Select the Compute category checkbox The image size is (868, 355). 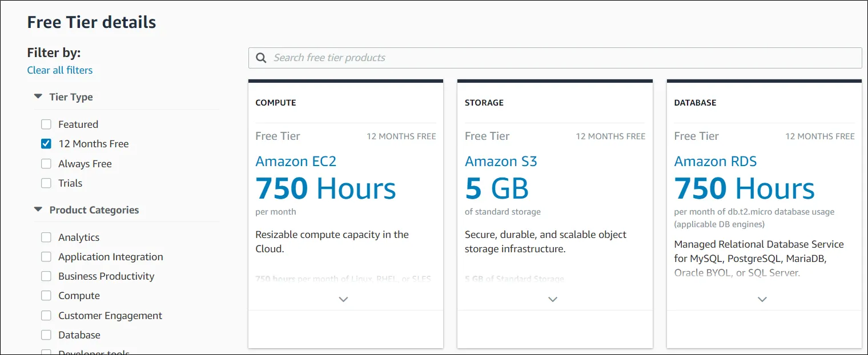coord(46,296)
